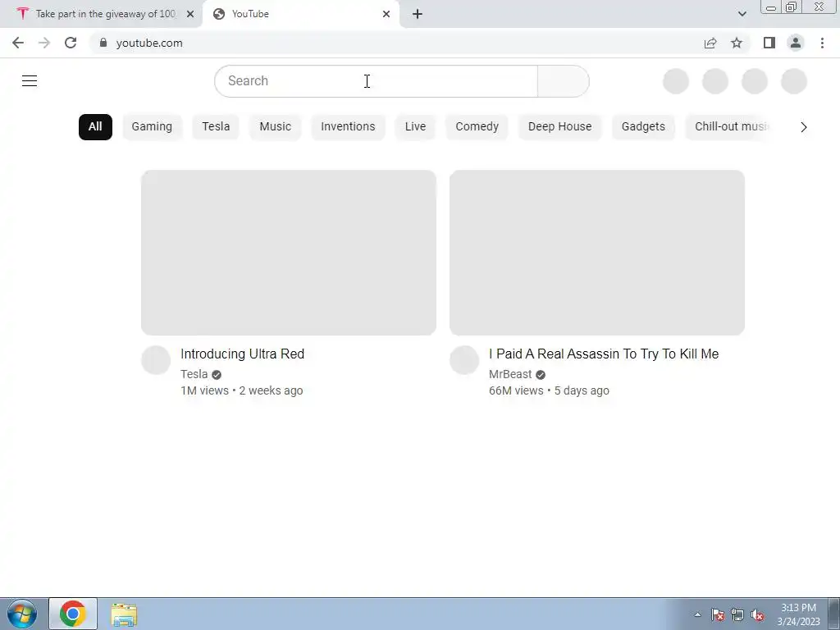Expand the tab search dropdown arrow
Image resolution: width=840 pixels, height=630 pixels.
tap(742, 14)
